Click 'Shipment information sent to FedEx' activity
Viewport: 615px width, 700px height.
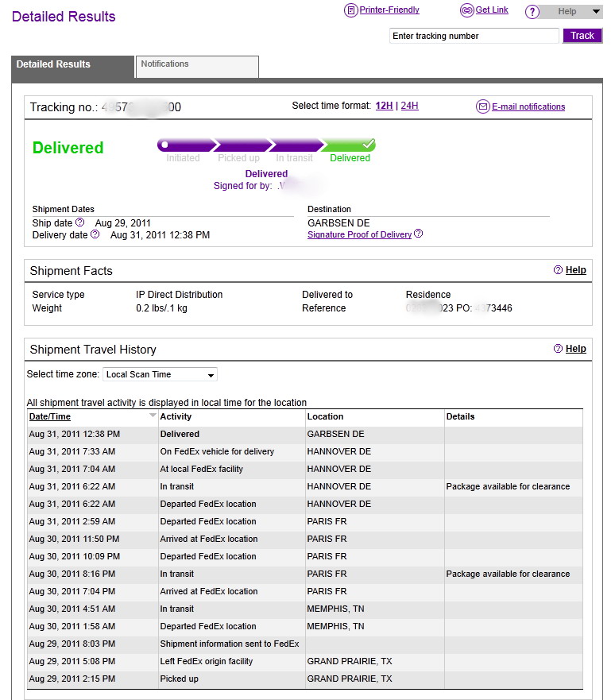click(x=230, y=644)
